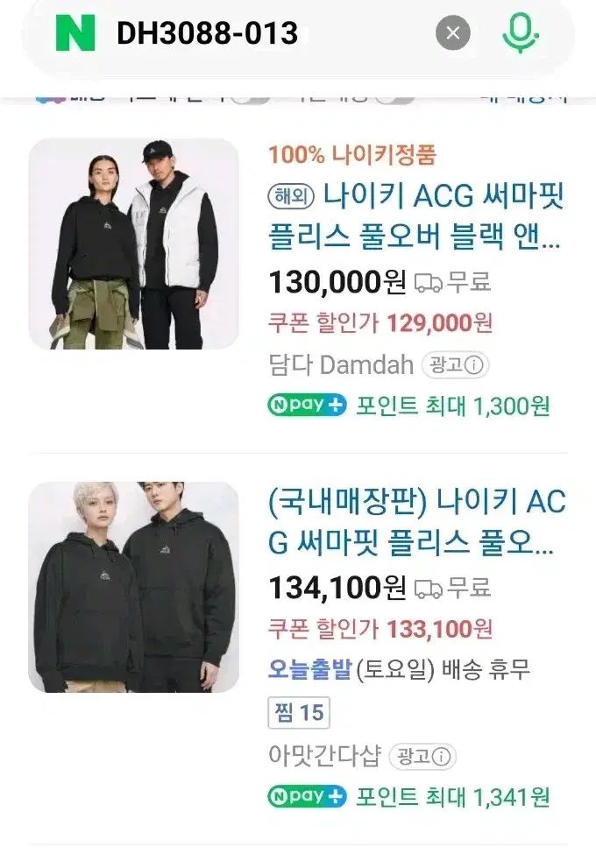This screenshot has height=868, width=596.
Task: Select the 쿠폰 할인가 129,000원 coupon price
Action: pos(380,322)
